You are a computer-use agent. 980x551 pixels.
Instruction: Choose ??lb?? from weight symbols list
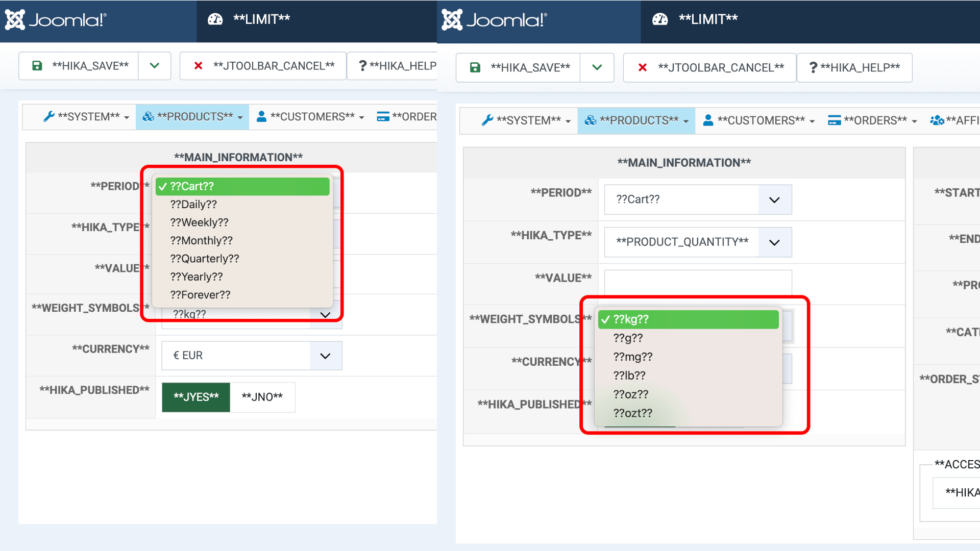[x=629, y=375]
